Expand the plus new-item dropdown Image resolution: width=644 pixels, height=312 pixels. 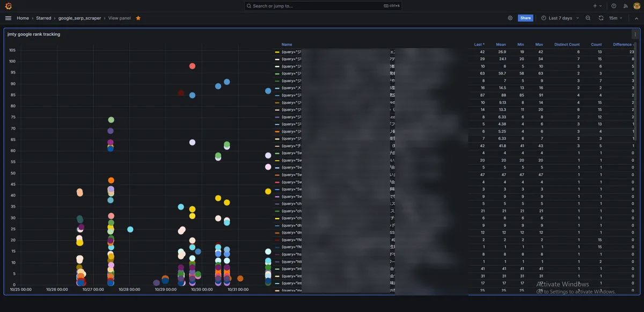click(597, 6)
